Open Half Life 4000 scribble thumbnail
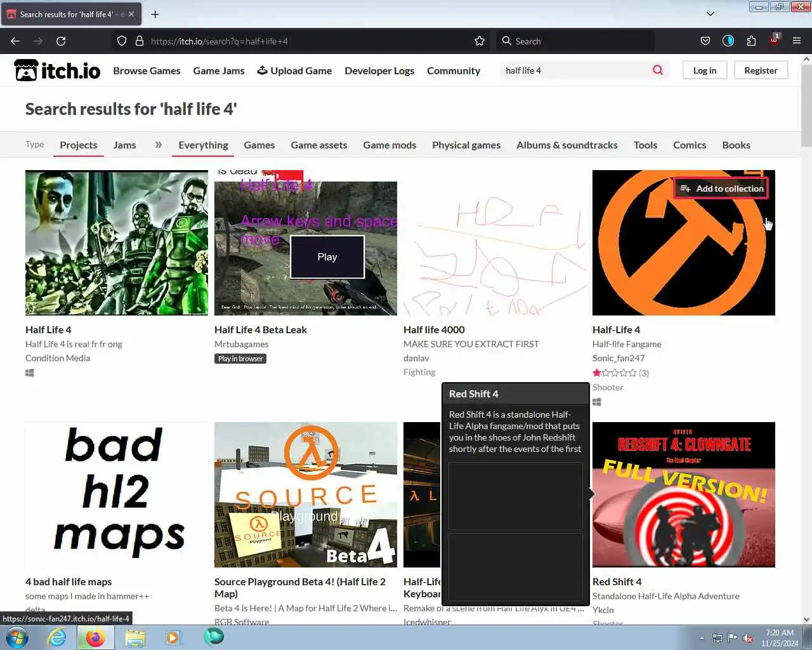This screenshot has width=812, height=650. tap(495, 242)
